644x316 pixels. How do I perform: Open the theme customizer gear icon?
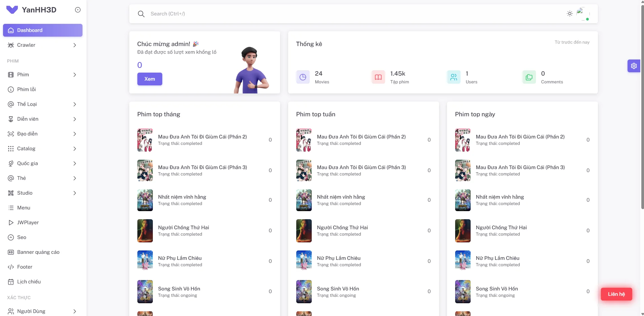634,66
